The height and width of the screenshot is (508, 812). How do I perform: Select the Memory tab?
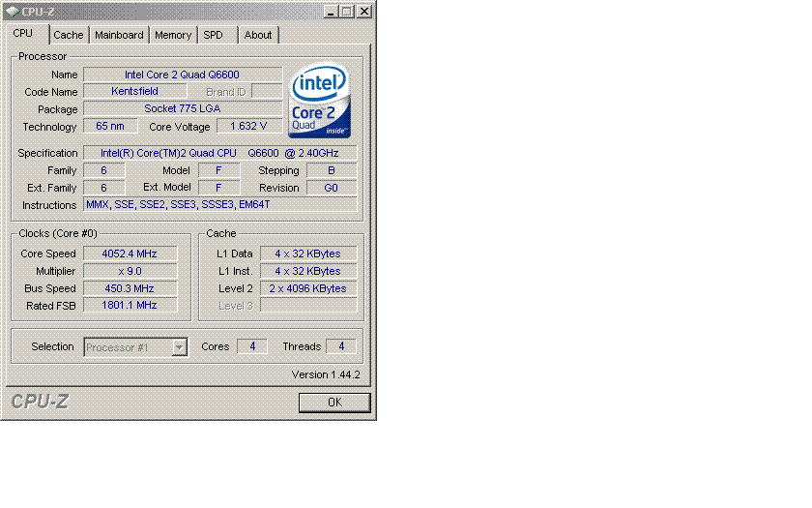pyautogui.click(x=173, y=35)
